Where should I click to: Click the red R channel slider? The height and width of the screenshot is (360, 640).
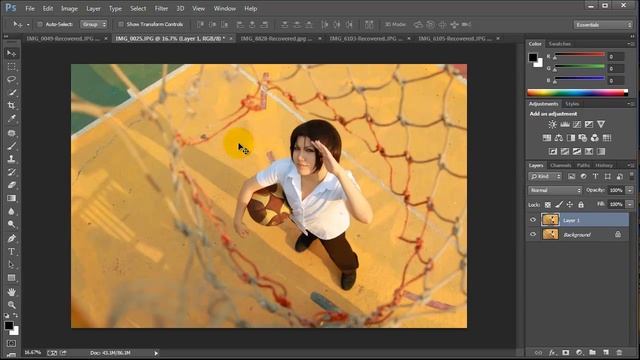579,56
